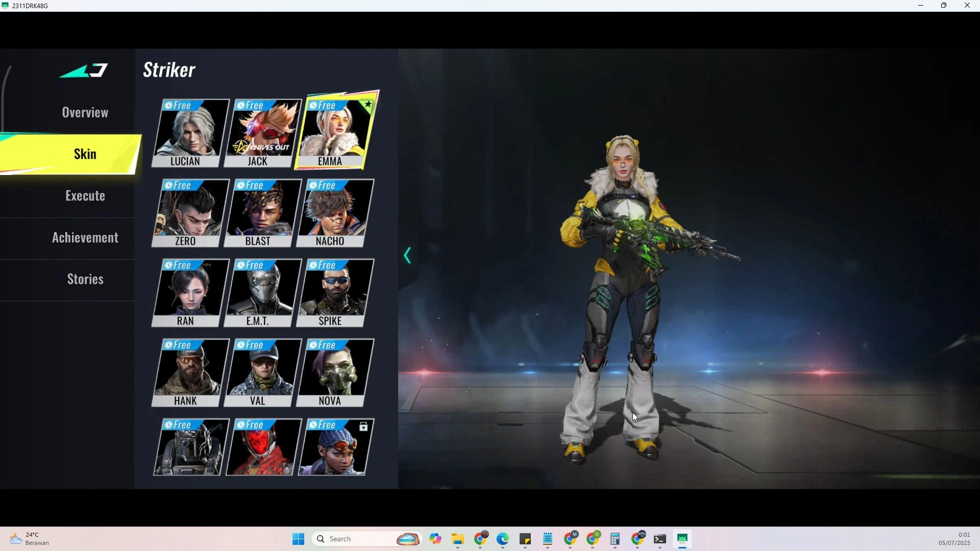Pick the NOVA striker card
980x551 pixels.
(x=335, y=372)
